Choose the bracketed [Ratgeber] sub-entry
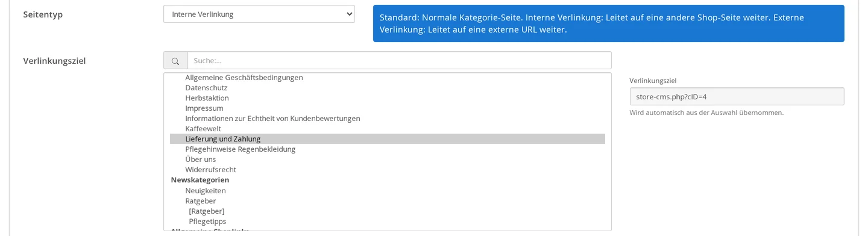Screen dimensions: 868x236 [x=387, y=211]
